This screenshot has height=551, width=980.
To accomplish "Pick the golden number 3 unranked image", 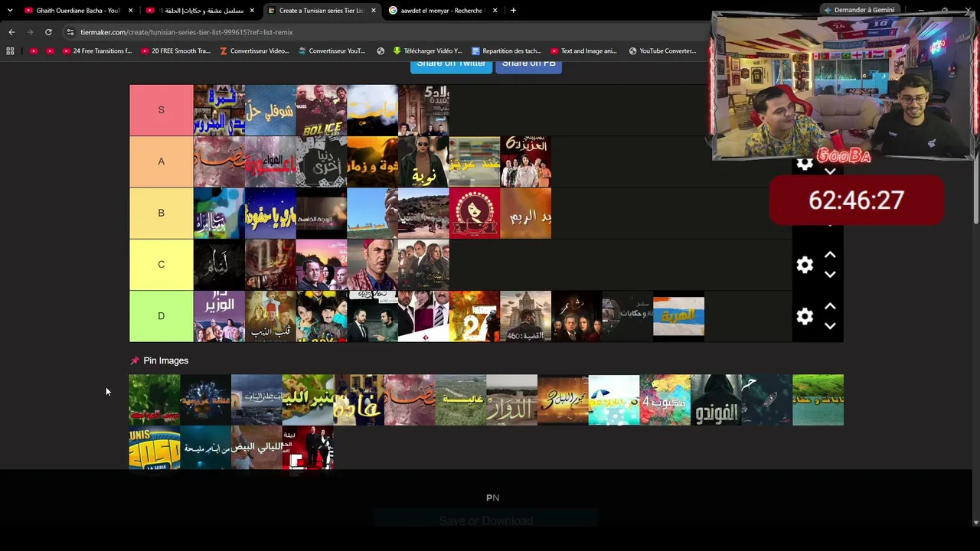I will click(x=563, y=399).
